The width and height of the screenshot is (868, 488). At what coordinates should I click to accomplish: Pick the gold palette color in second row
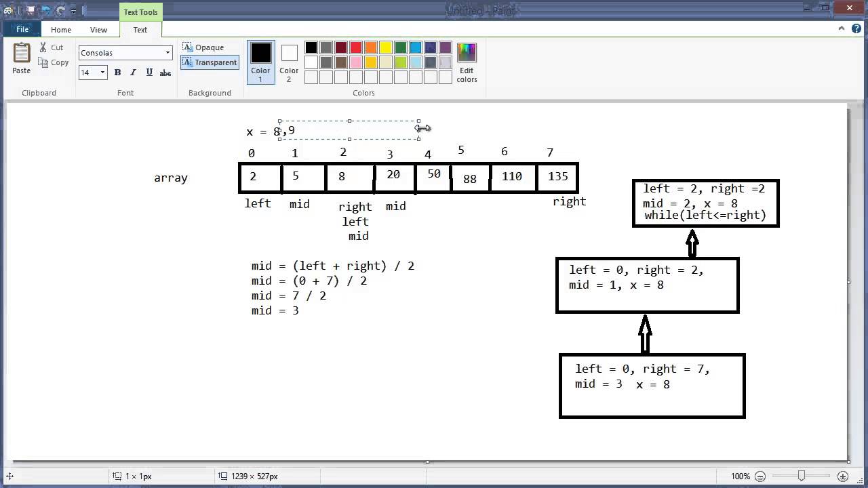pyautogui.click(x=371, y=62)
